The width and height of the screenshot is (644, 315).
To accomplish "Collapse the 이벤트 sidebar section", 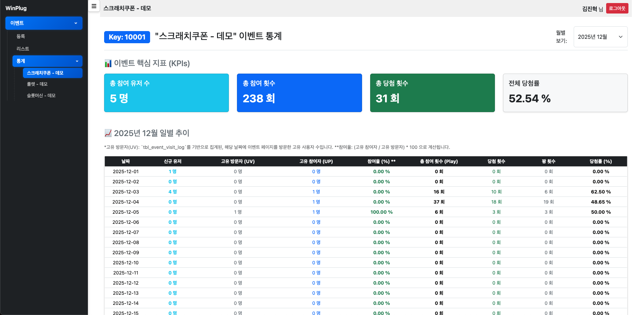I will click(x=44, y=23).
